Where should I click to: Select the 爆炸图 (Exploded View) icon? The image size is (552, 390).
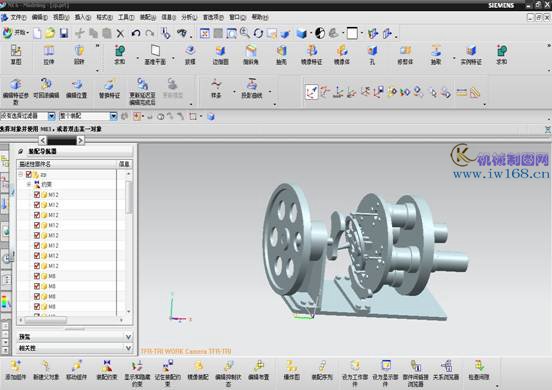291,370
